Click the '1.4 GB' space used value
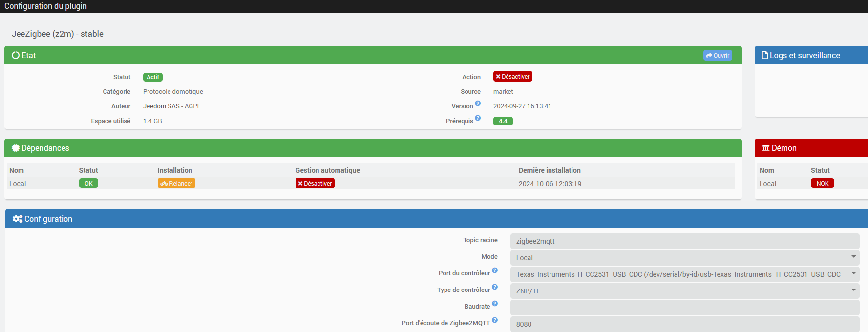 click(x=152, y=121)
